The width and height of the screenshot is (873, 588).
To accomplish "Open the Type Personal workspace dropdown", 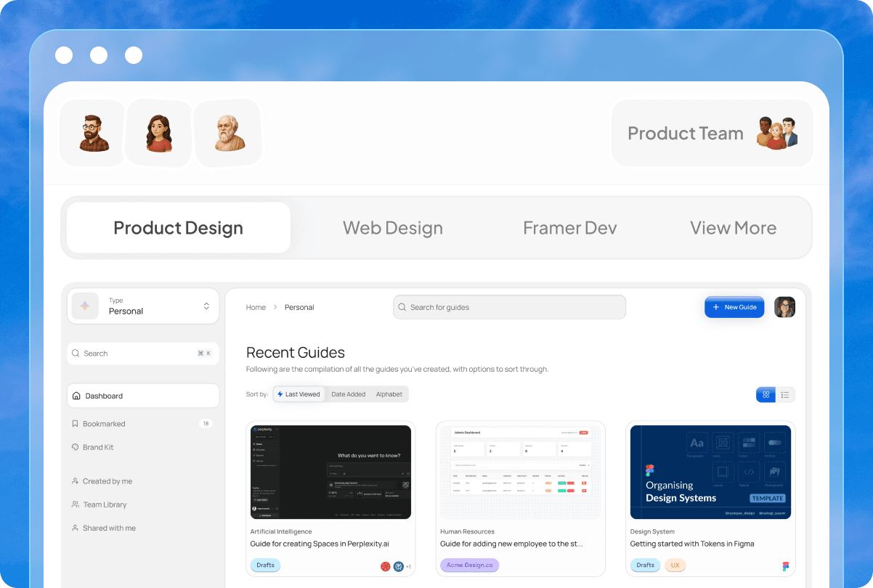I will 143,306.
